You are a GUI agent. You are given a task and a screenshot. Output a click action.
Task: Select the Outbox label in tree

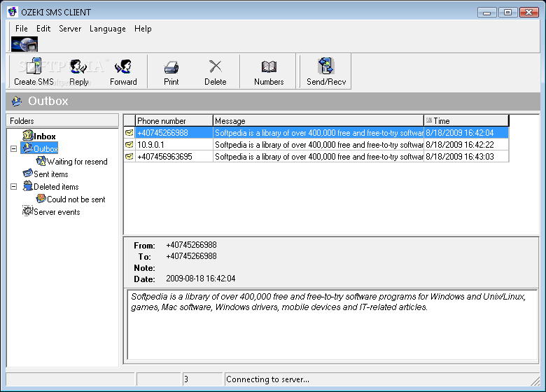[x=45, y=148]
